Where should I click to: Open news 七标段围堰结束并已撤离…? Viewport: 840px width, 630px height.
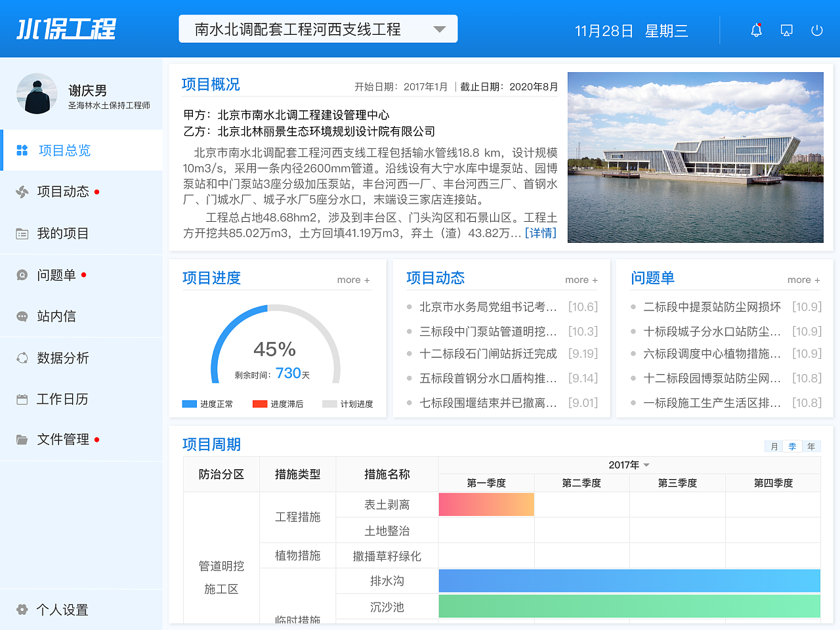(488, 403)
